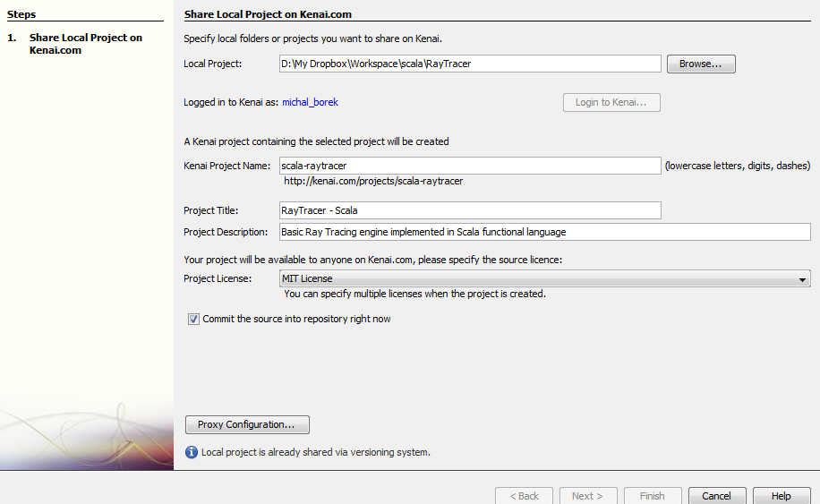Click the < Back button
This screenshot has width=820, height=504.
[x=524, y=496]
